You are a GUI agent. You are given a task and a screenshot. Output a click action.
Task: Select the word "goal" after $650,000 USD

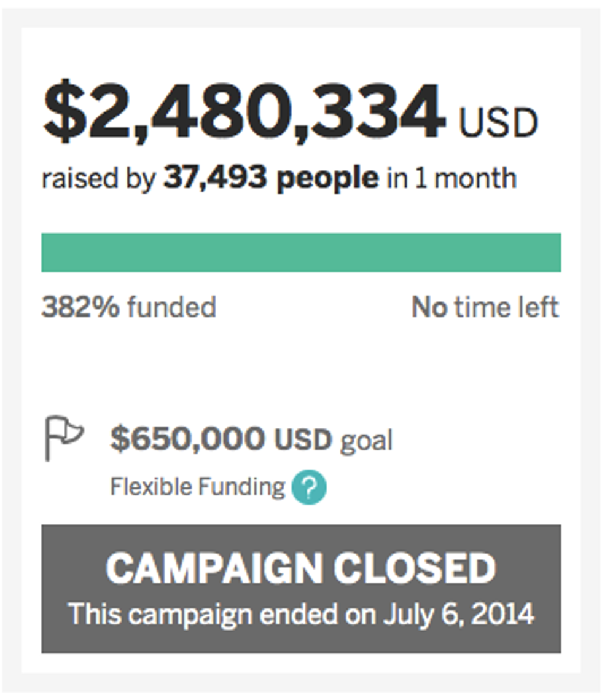tap(366, 441)
